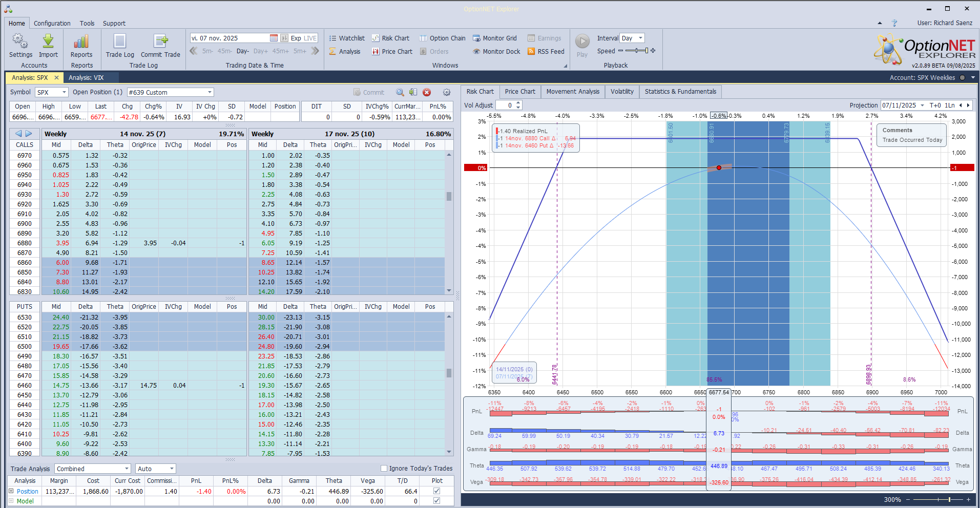Viewport: 980px width, 508px height.
Task: Click the chart zoom slider at 300%
Action: coord(949,499)
